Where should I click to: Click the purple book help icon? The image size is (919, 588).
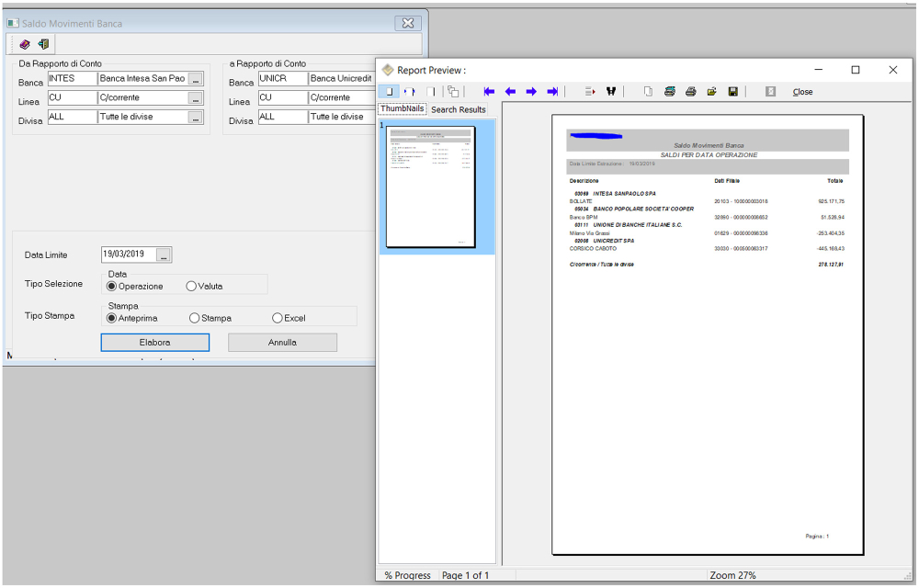[x=25, y=44]
